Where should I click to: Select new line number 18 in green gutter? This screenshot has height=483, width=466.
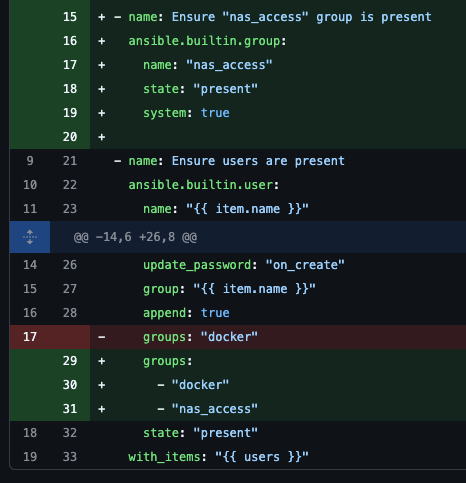pos(70,89)
